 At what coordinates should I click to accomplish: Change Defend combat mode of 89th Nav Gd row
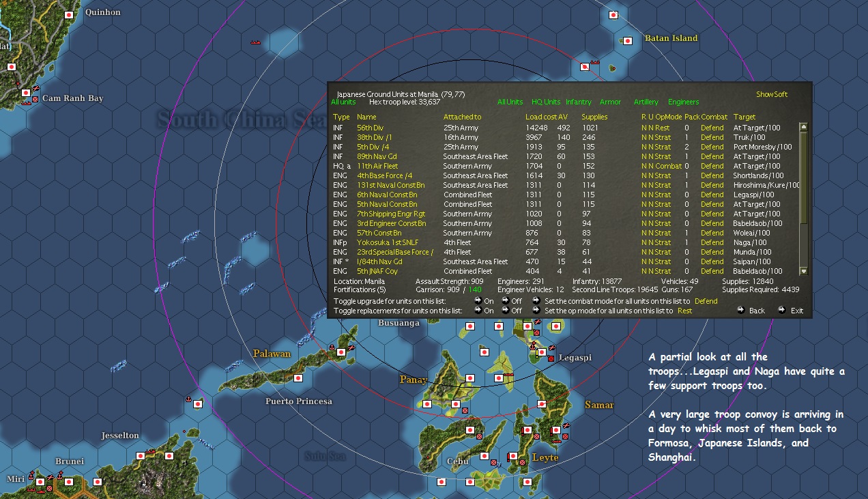click(712, 156)
